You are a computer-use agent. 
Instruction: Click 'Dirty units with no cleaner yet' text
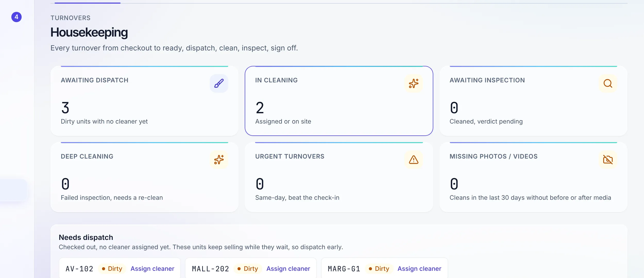click(x=104, y=121)
